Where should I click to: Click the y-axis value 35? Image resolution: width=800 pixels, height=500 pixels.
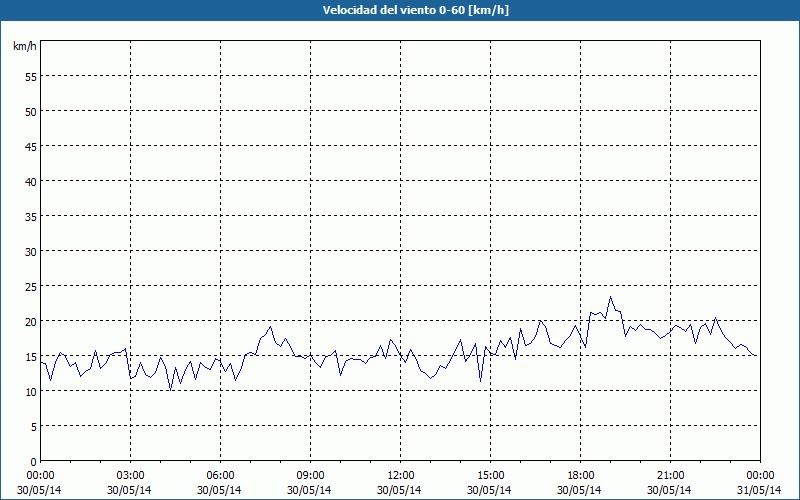[31, 217]
